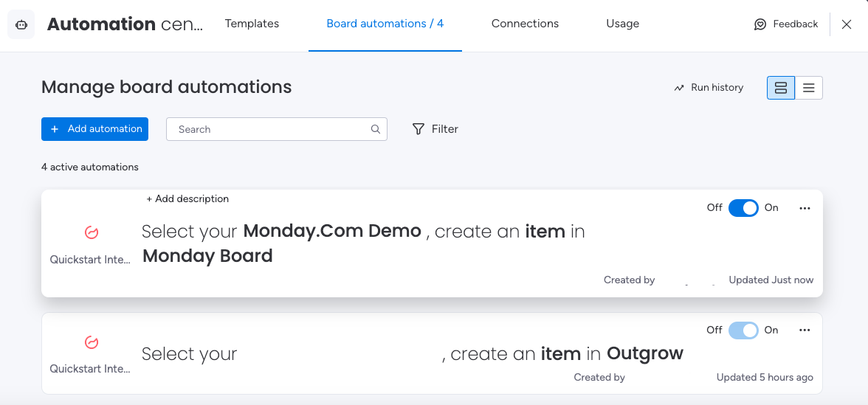
Task: Click the Filter funnel icon
Action: tap(418, 129)
